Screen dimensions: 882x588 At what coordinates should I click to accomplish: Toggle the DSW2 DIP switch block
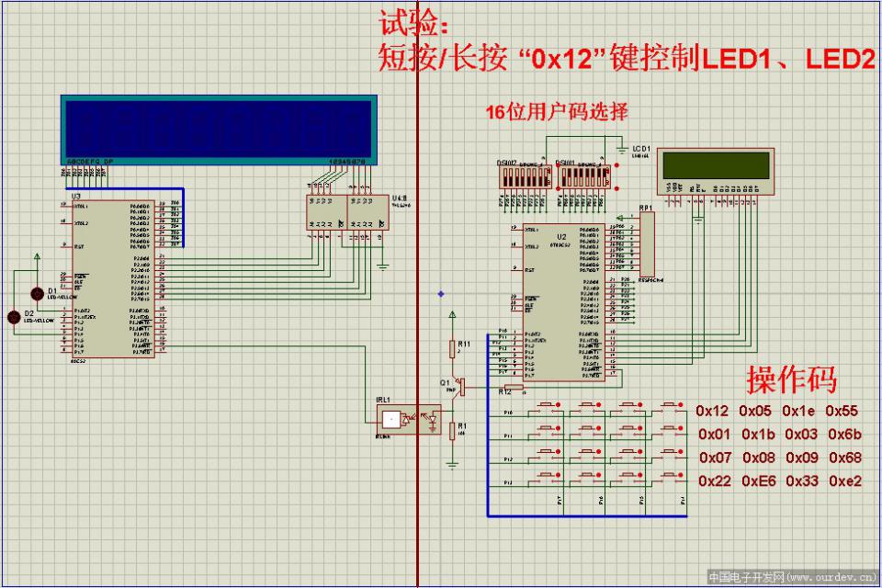pos(519,175)
